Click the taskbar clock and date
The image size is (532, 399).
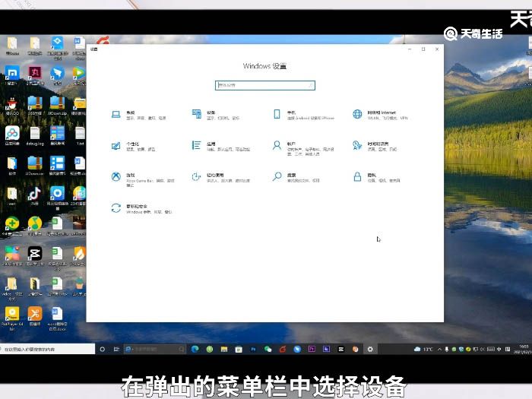523,349
